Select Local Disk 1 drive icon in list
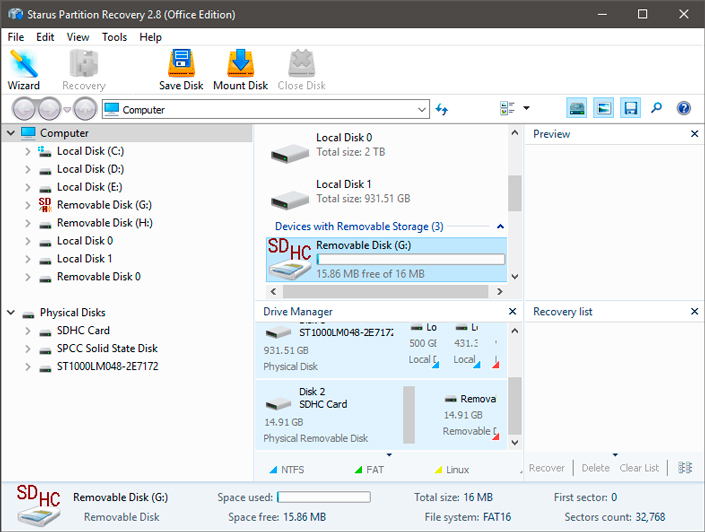Screen dimensions: 705x532 [x=290, y=200]
